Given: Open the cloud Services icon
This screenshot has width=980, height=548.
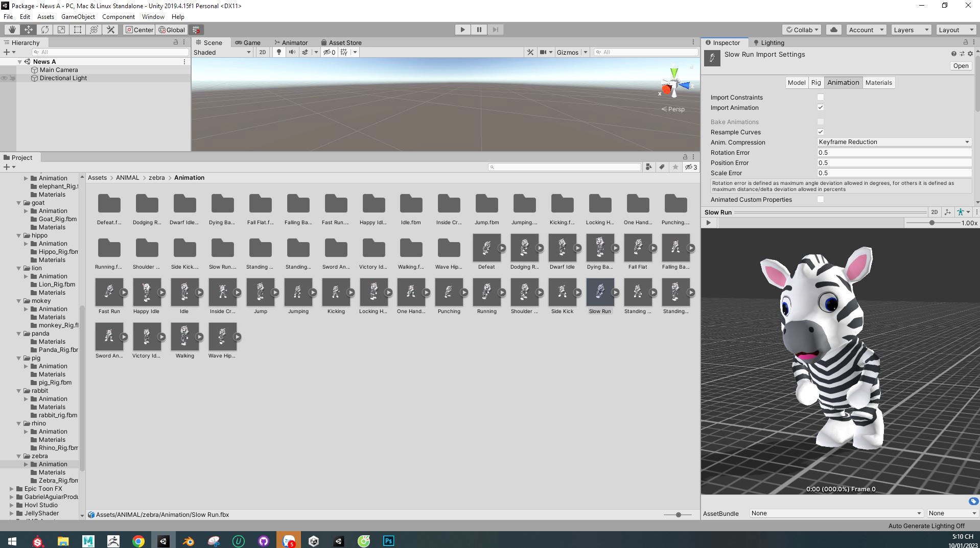Looking at the screenshot, I should (x=833, y=30).
